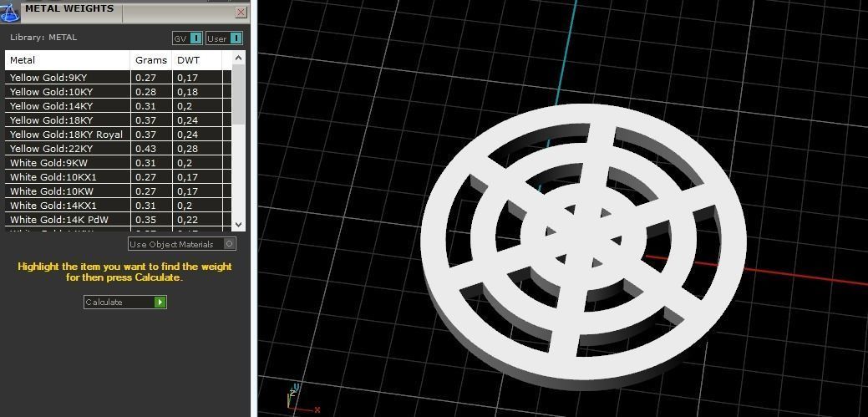Click the metal list scroll-up arrow
This screenshot has width=868, height=417.
(x=239, y=58)
